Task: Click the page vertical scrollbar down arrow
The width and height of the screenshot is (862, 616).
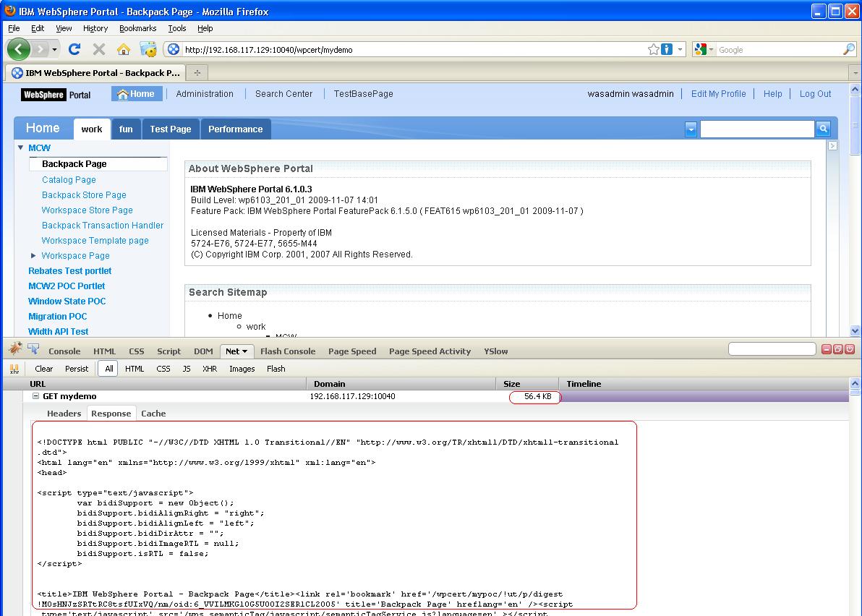Action: point(855,330)
